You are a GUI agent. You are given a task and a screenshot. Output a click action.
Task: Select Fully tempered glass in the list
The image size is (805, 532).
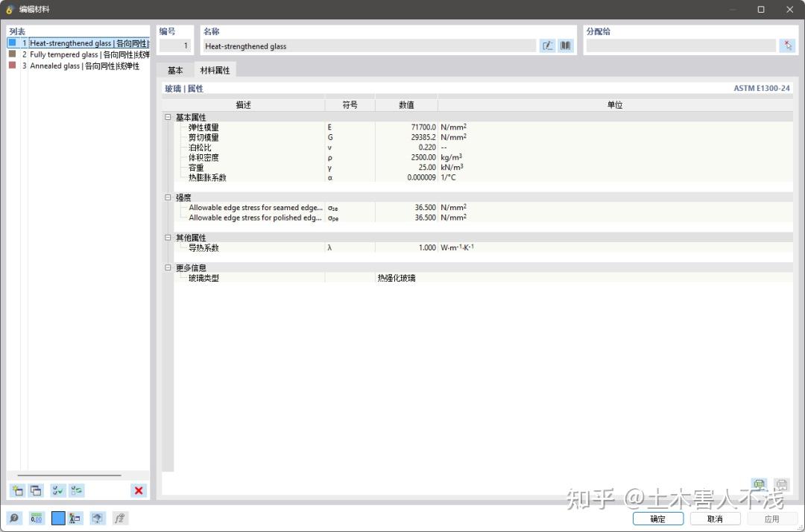click(75, 54)
